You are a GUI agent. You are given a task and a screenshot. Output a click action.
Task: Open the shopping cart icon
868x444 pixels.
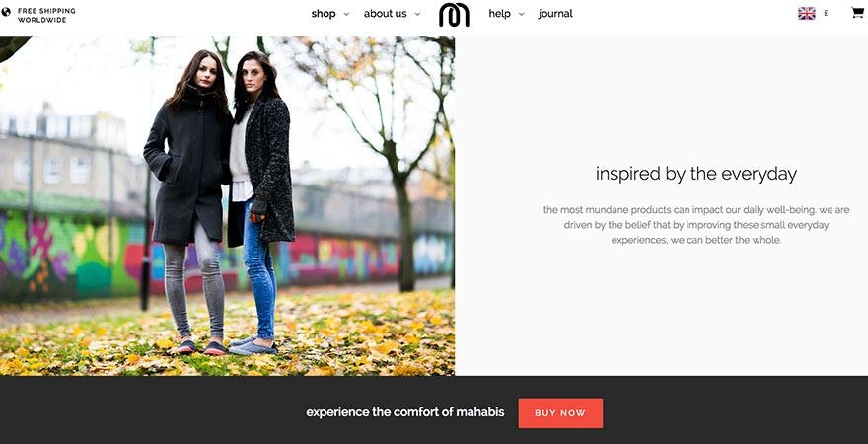coord(857,12)
